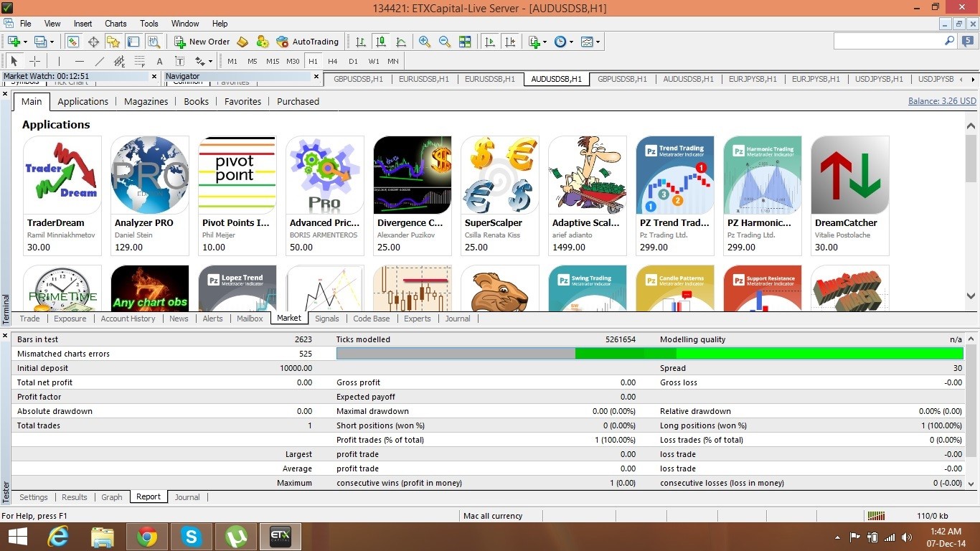Switch timeframe to H4

pyautogui.click(x=333, y=61)
